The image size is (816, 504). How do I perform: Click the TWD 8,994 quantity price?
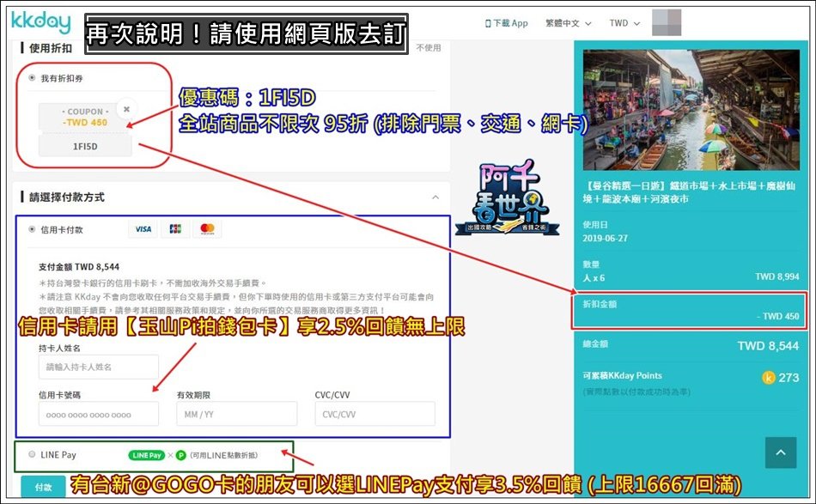coord(777,276)
